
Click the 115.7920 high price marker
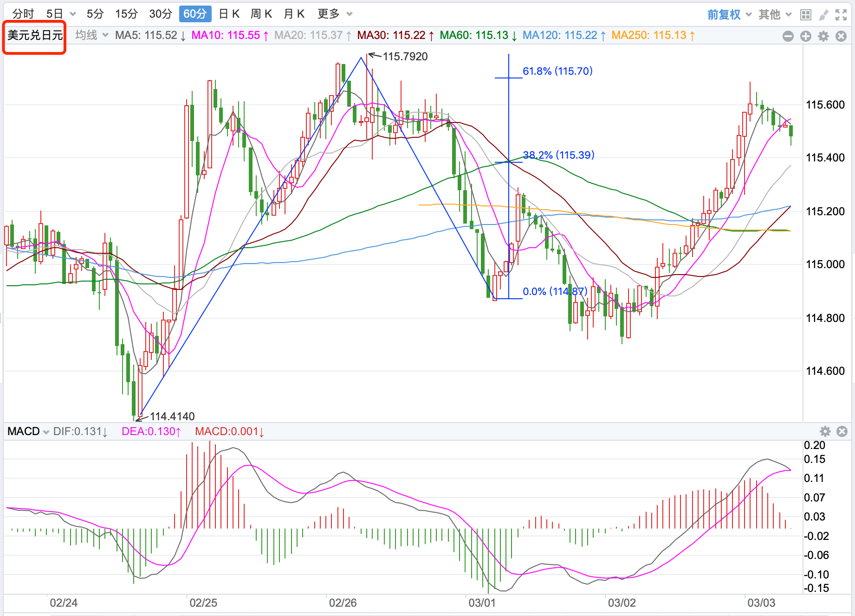click(x=405, y=57)
